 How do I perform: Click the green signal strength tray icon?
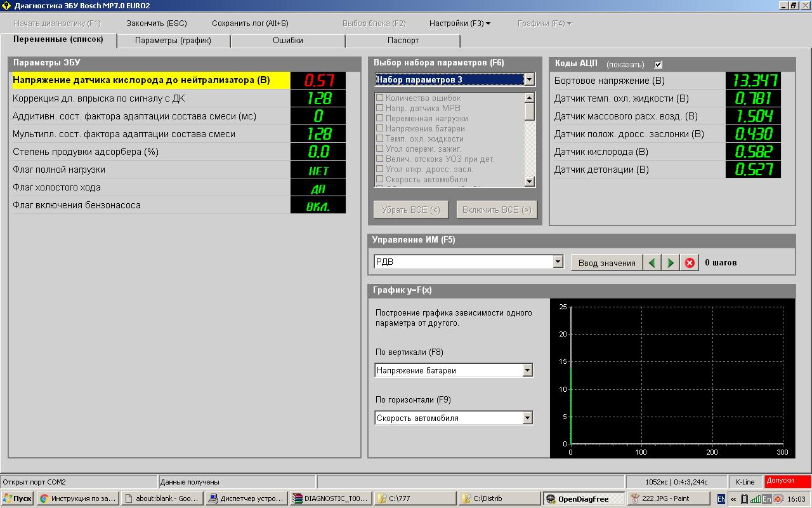coord(756,499)
